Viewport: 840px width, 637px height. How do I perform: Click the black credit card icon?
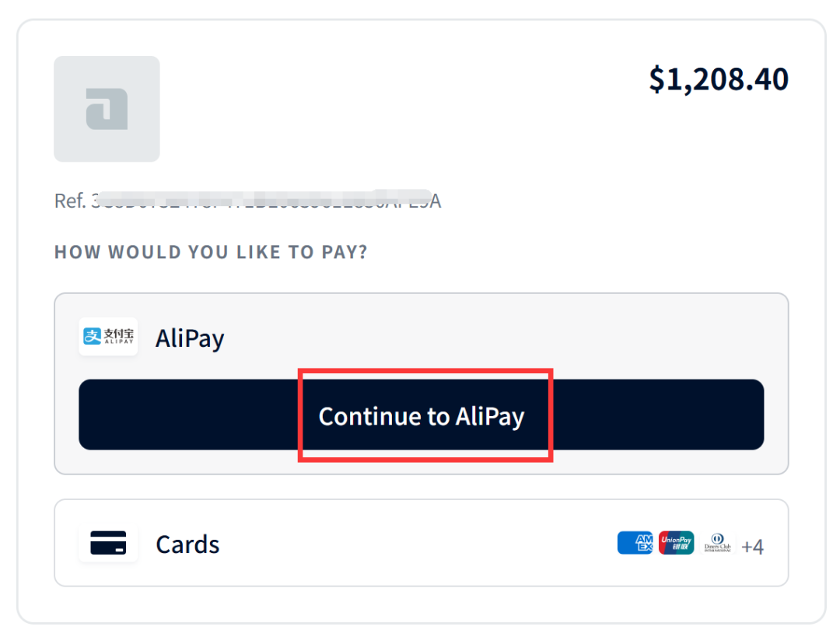coord(108,543)
